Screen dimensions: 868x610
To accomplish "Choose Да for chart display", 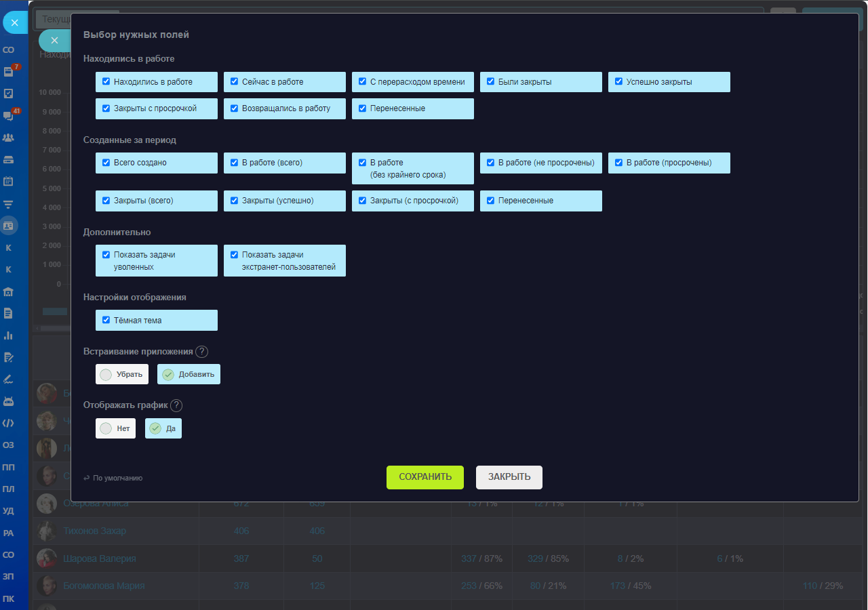I will (163, 428).
